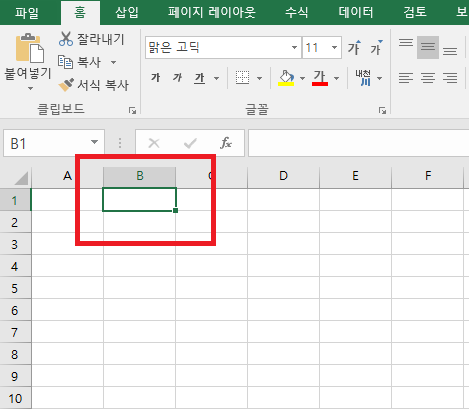Select column B header
This screenshot has height=409, width=469.
click(x=140, y=176)
